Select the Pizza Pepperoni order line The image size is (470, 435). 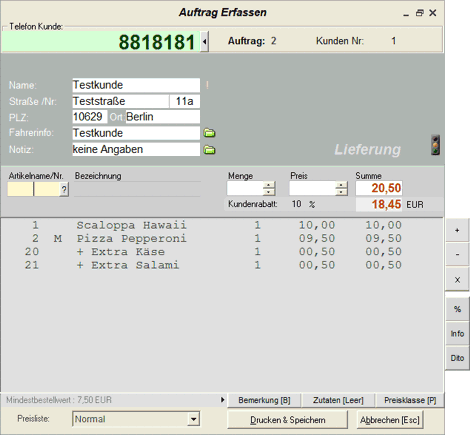(213, 239)
